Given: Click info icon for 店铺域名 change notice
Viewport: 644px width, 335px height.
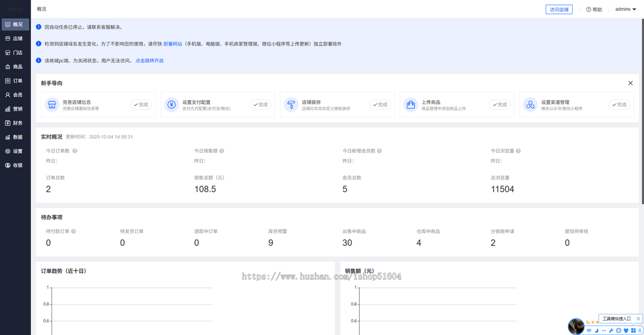Looking at the screenshot, I should coord(39,44).
